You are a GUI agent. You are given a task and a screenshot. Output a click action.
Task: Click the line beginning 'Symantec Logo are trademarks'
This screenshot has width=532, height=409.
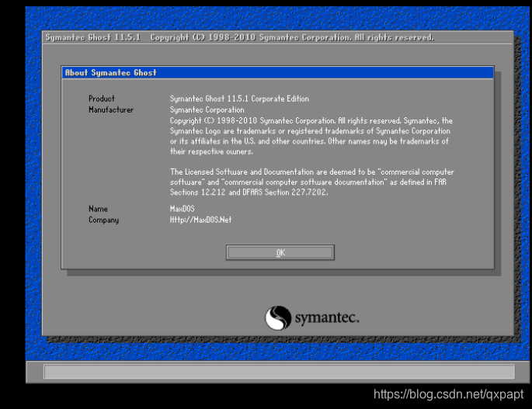tap(310, 131)
